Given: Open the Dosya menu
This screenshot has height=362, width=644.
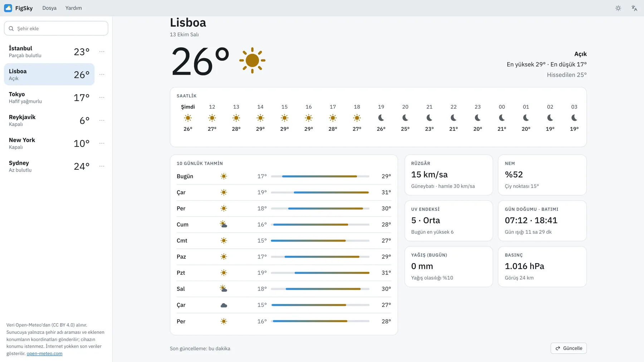Looking at the screenshot, I should point(49,8).
